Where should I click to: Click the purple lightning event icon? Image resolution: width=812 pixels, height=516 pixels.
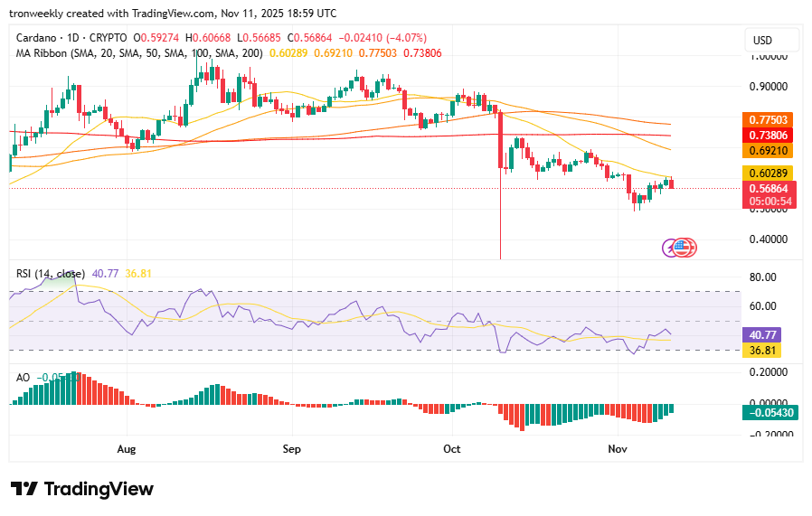point(673,248)
